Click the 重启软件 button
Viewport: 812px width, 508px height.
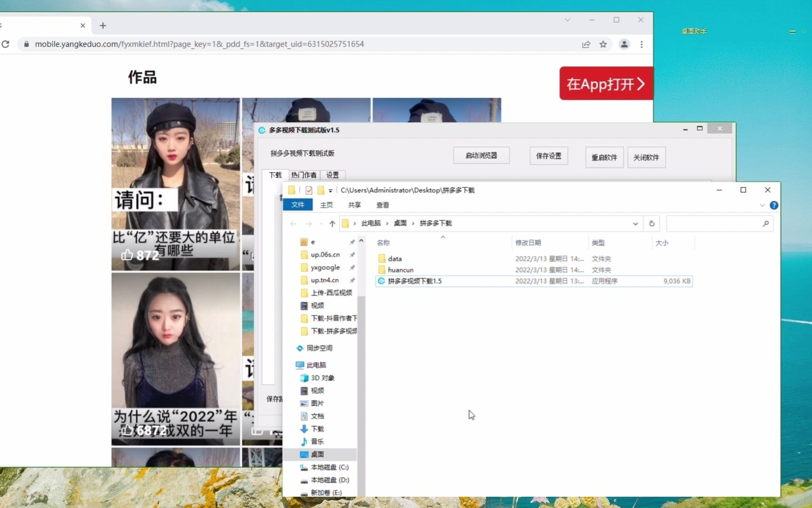pos(604,157)
